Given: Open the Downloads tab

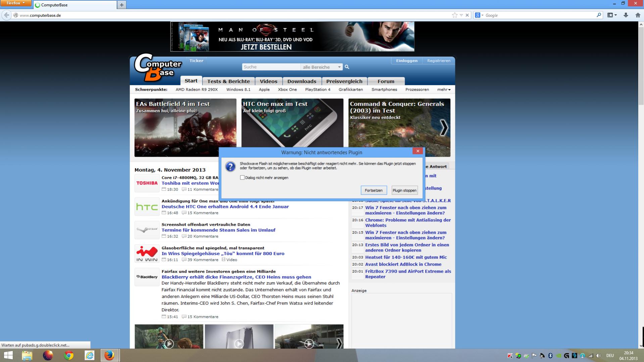Looking at the screenshot, I should click(302, 81).
